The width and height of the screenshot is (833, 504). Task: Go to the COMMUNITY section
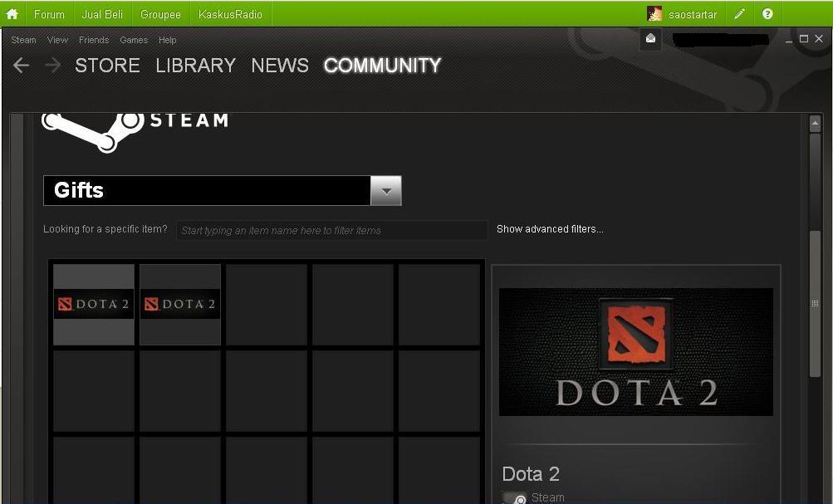click(383, 66)
